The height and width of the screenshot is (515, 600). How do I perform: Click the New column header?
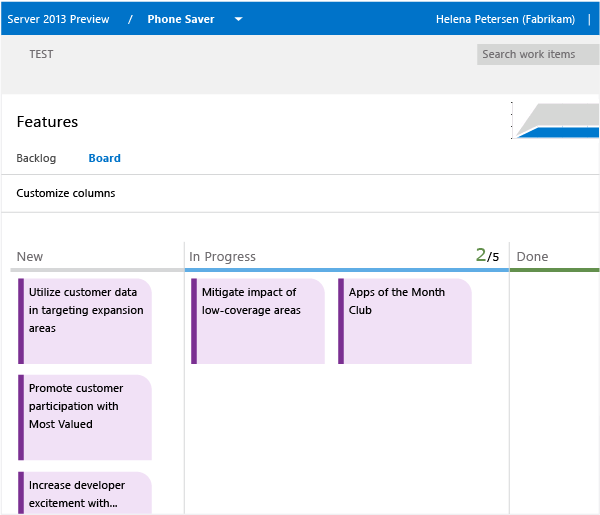(x=30, y=257)
